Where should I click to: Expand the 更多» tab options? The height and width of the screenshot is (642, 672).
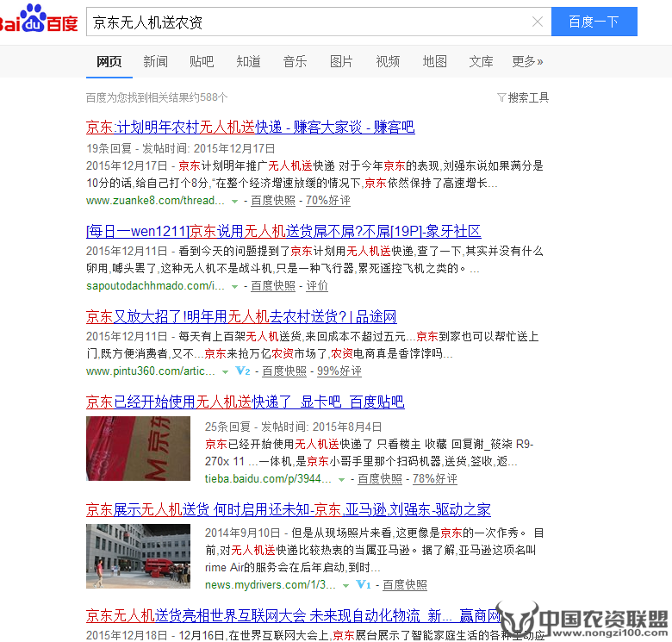point(527,61)
